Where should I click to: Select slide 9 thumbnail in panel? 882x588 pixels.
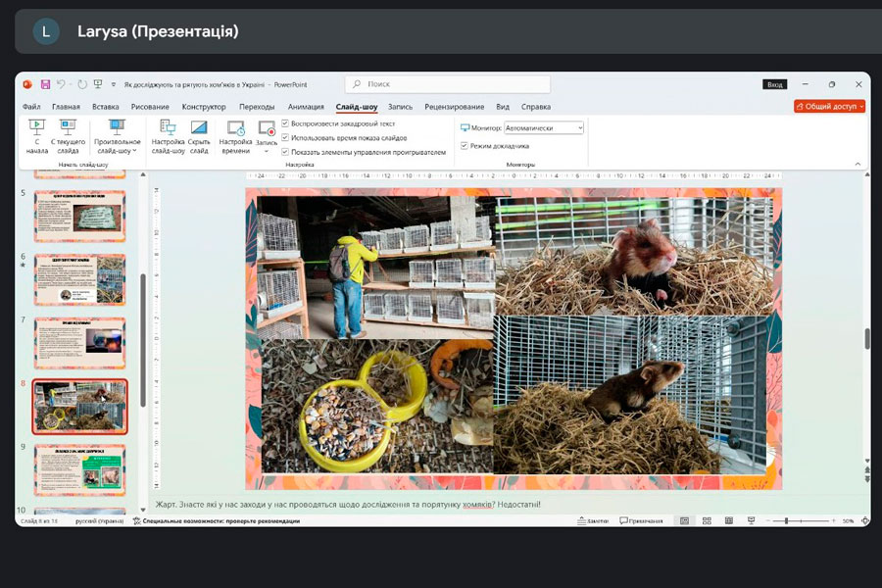[x=80, y=468]
